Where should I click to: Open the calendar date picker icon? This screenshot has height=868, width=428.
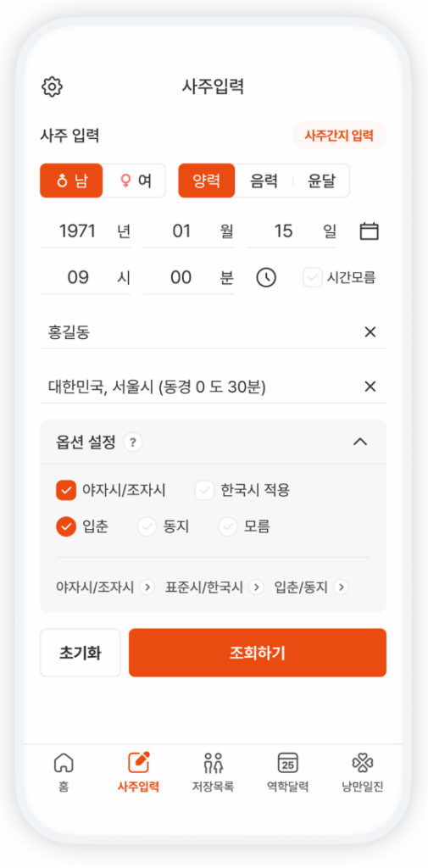pos(369,231)
